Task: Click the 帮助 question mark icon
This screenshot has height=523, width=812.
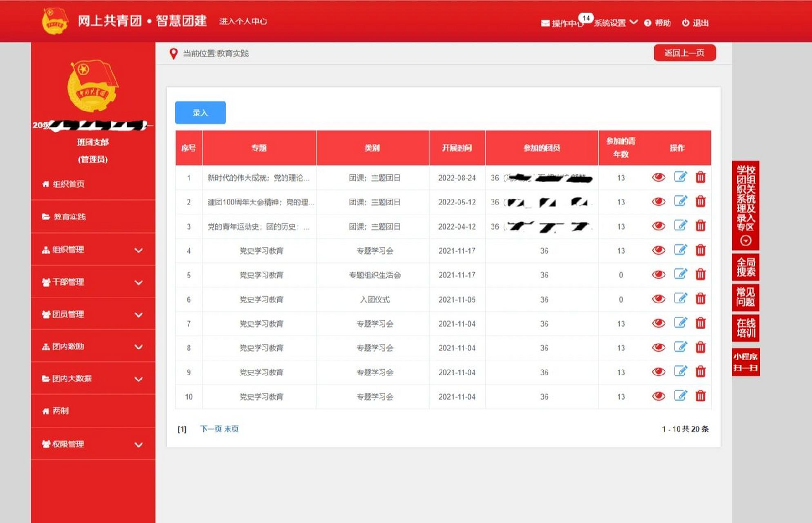Action: tap(647, 23)
